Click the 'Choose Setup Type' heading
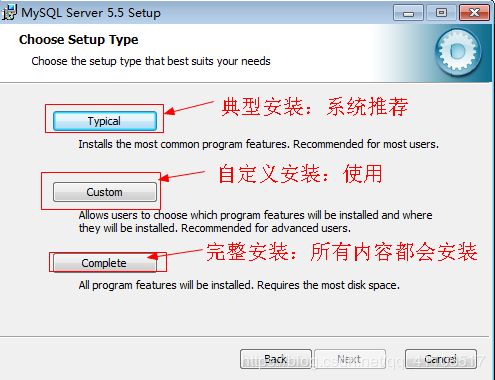This screenshot has width=495, height=380. click(79, 40)
